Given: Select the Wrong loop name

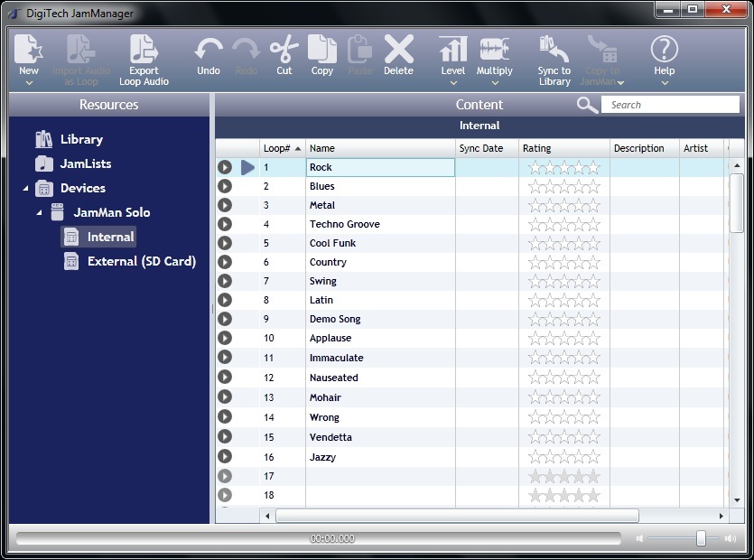Looking at the screenshot, I should (x=324, y=417).
